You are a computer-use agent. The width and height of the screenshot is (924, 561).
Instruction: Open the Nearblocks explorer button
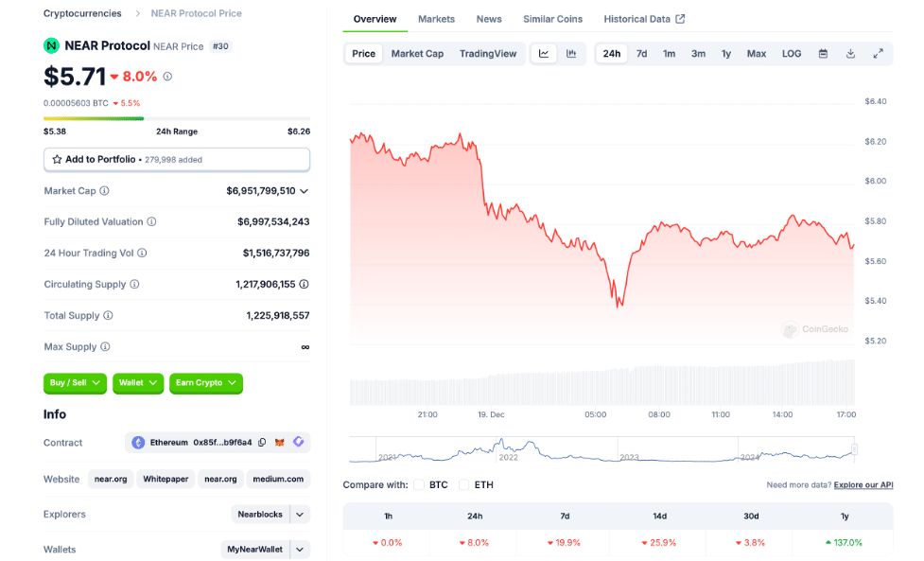click(260, 515)
